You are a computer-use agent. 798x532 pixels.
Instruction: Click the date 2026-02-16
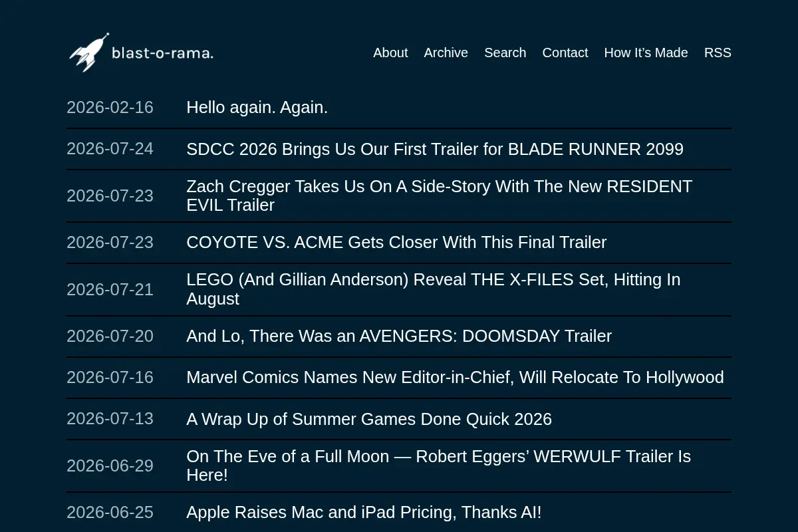[x=110, y=107]
